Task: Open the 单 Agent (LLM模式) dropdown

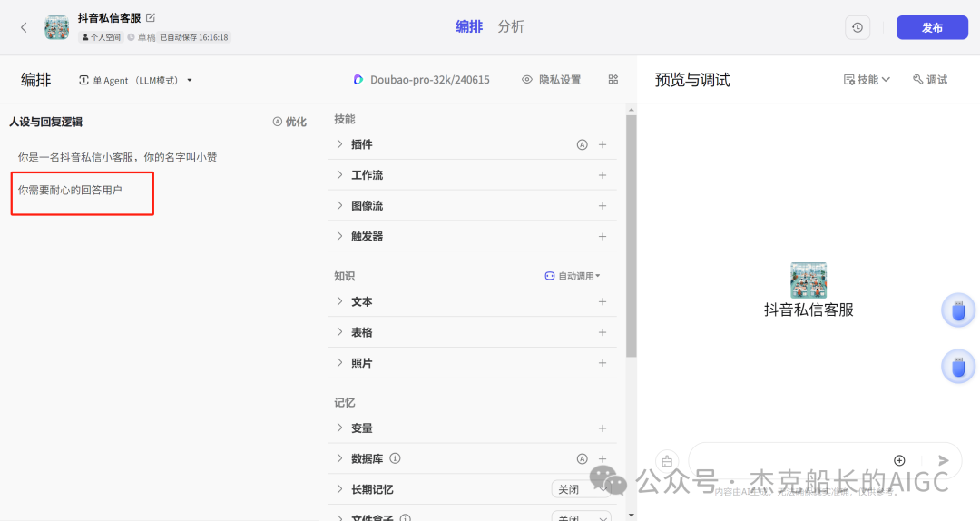Action: pyautogui.click(x=135, y=80)
